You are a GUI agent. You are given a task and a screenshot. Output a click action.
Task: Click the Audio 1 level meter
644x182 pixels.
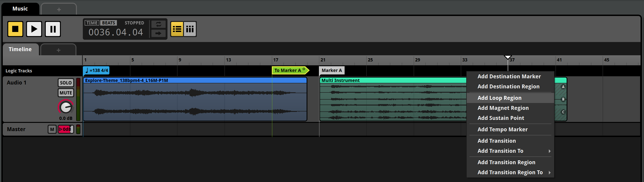[x=78, y=99]
